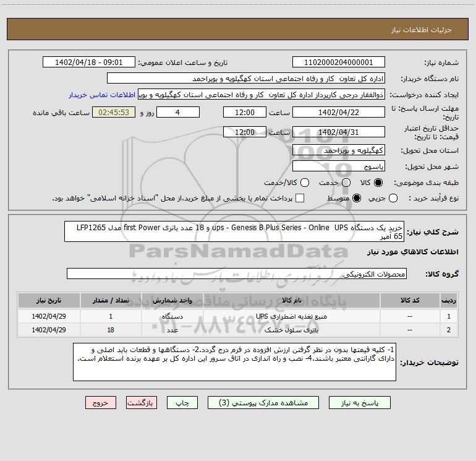Click the جزئیات اطلاعات نیاز header title
The height and width of the screenshot is (461, 476).
[x=422, y=30]
